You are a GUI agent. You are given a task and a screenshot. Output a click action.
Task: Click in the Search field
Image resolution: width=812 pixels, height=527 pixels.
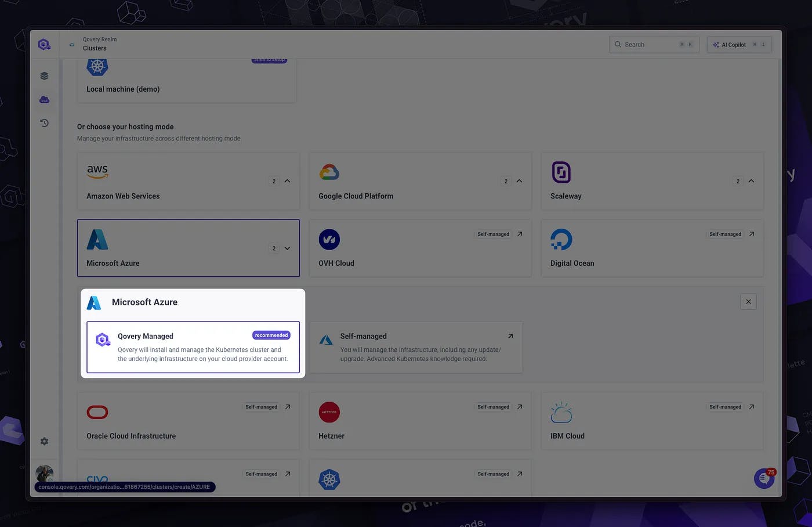(654, 45)
